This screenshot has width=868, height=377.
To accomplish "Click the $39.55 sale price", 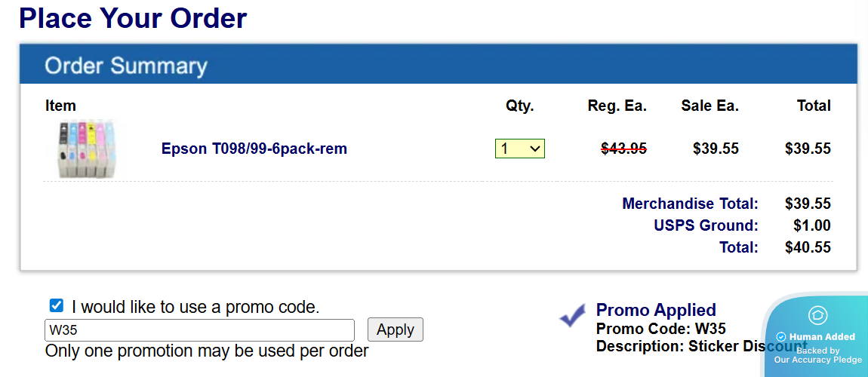I will [716, 149].
